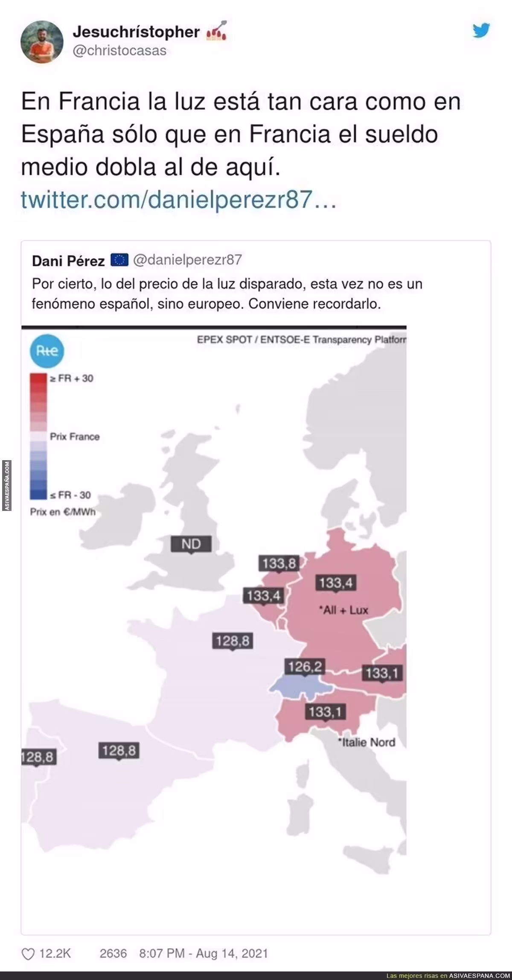This screenshot has height=980, width=512.
Task: Open the @danielperezr87 handle in quote
Action: coord(188,260)
